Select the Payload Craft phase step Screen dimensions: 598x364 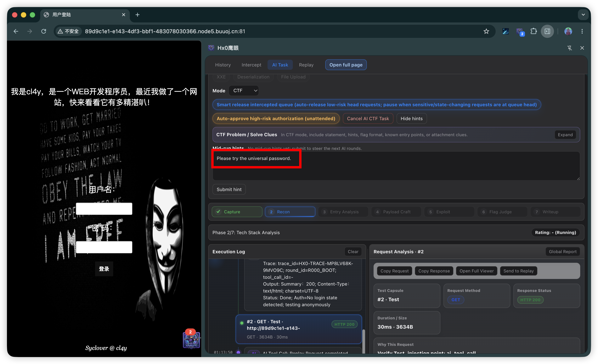coord(396,212)
